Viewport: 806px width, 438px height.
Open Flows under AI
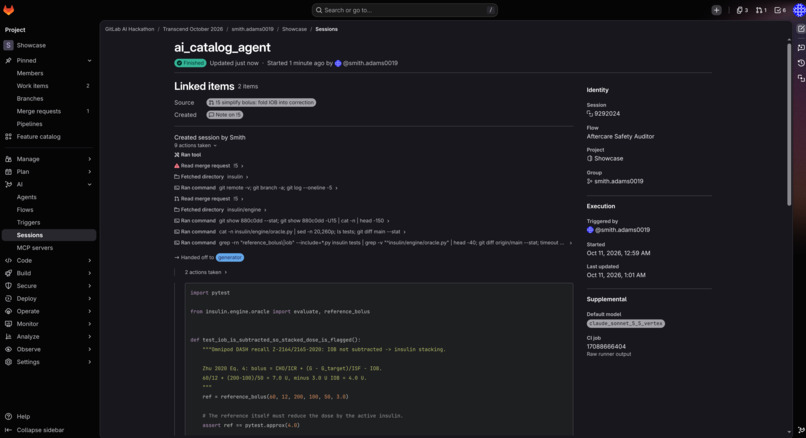coord(25,210)
